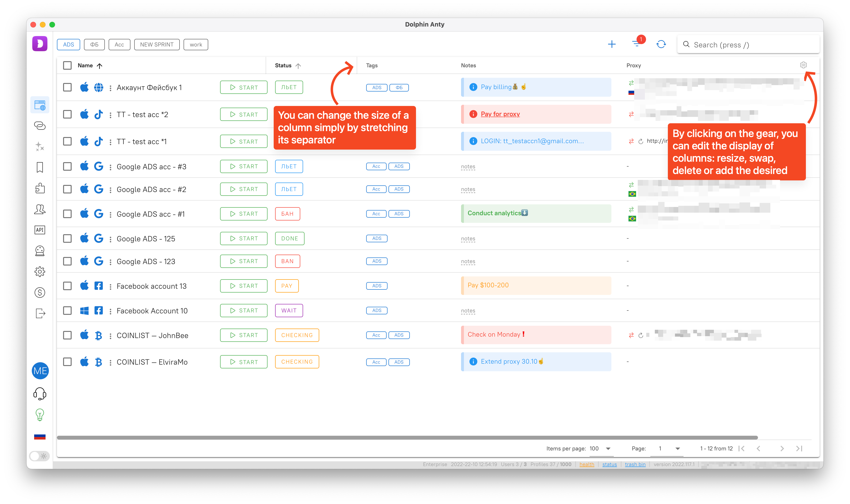The image size is (850, 504).
Task: Open PAY status dropdown for Facebook account 13
Action: point(287,286)
